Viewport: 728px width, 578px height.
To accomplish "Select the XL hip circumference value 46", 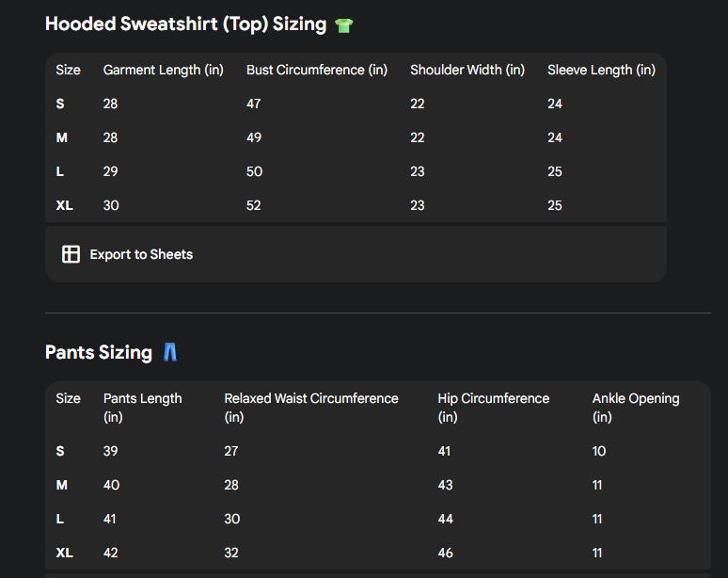I will tap(445, 553).
